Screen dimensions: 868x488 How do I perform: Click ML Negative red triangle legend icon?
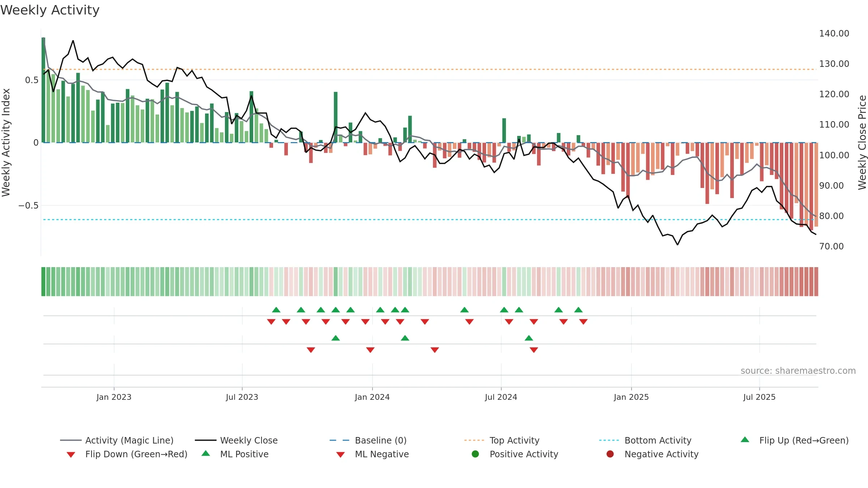pyautogui.click(x=341, y=455)
